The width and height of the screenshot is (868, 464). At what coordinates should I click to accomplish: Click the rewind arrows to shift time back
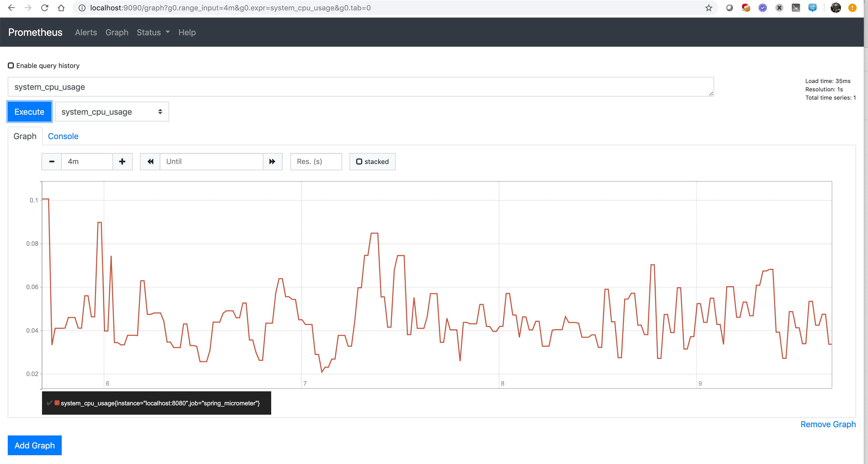pos(150,161)
